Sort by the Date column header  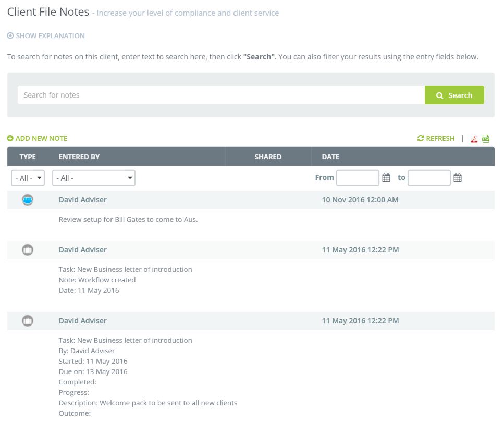(x=330, y=157)
